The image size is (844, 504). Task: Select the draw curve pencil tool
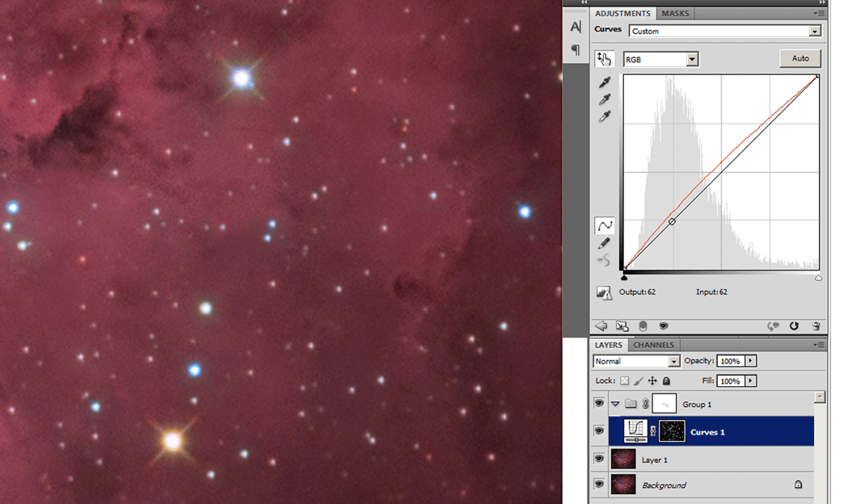coord(604,243)
